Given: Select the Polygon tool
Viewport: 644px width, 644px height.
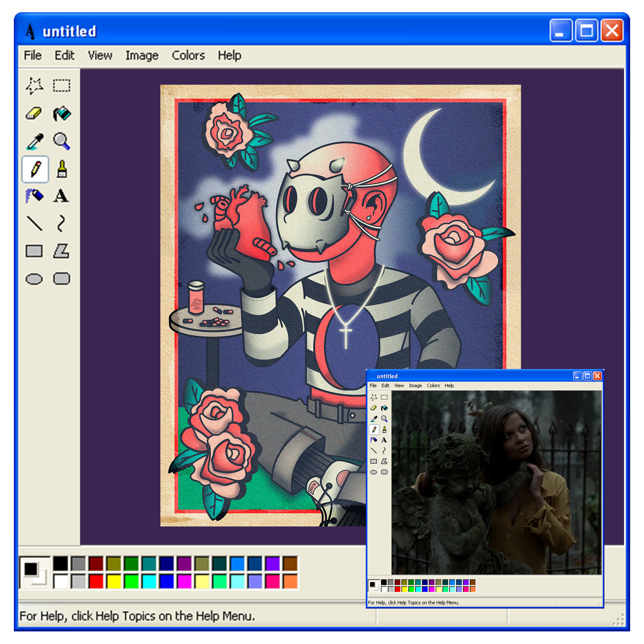Looking at the screenshot, I should tap(61, 251).
